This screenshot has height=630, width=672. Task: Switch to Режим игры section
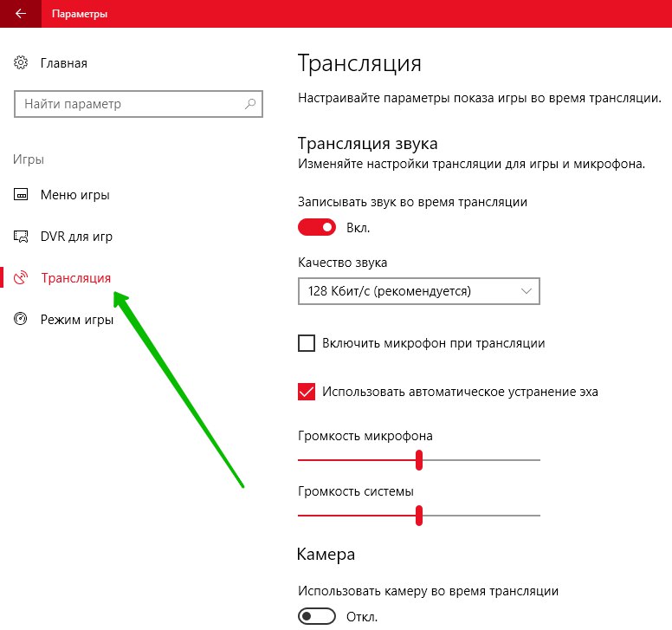point(77,320)
